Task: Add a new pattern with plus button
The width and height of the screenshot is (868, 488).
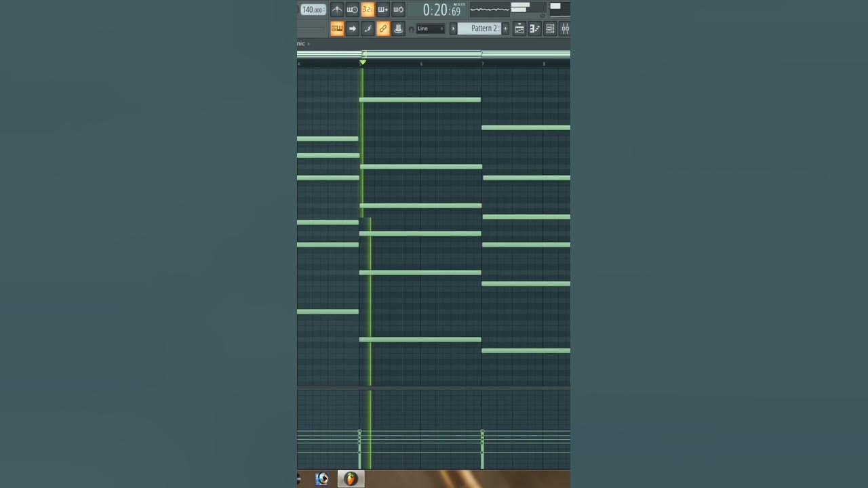Action: point(505,28)
